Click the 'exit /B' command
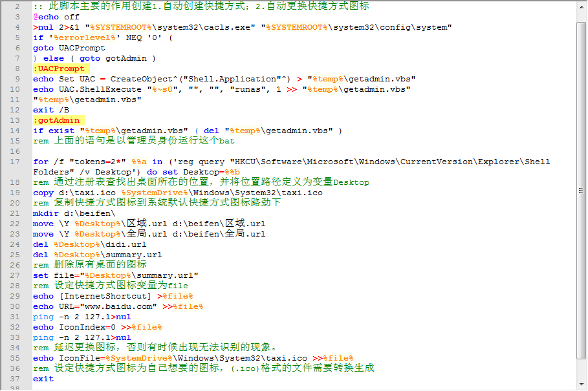This screenshot has height=391, width=588. click(x=51, y=110)
